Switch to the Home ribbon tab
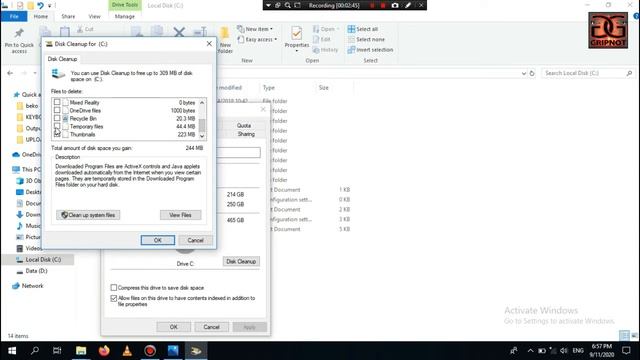 (41, 16)
